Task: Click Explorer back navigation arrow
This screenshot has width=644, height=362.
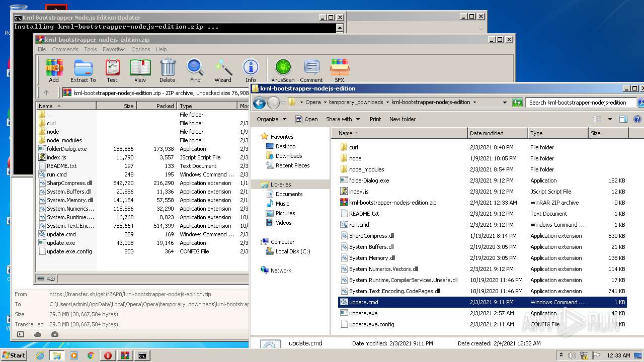Action: tap(259, 103)
